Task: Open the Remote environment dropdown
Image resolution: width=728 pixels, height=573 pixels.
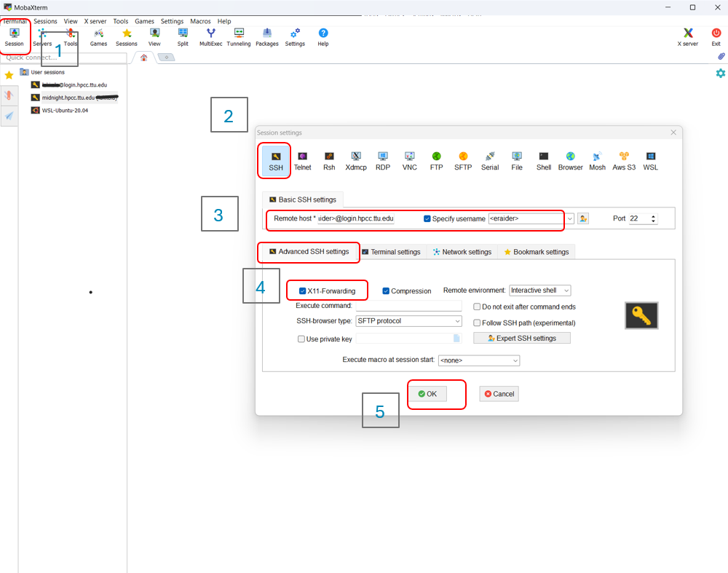Action: [x=540, y=291]
